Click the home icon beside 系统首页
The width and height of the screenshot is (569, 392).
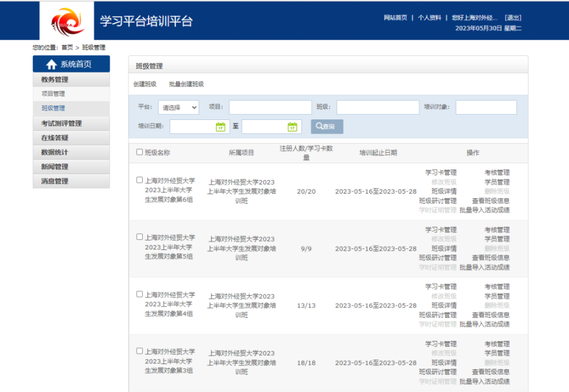51,65
